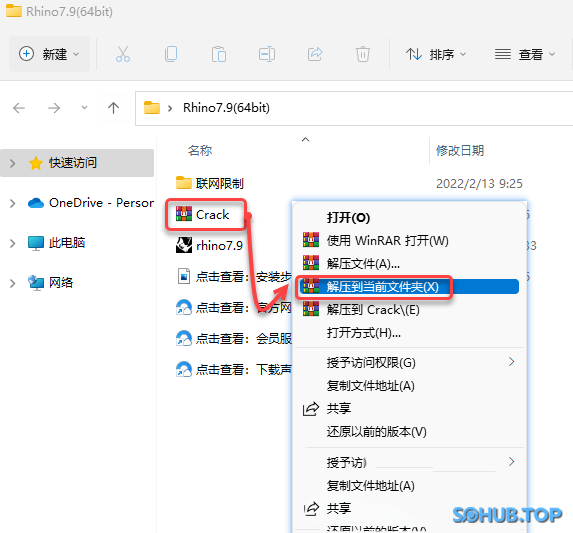The width and height of the screenshot is (573, 533).
Task: Select OneDrive - Personal in sidebar
Action: pyautogui.click(x=91, y=203)
